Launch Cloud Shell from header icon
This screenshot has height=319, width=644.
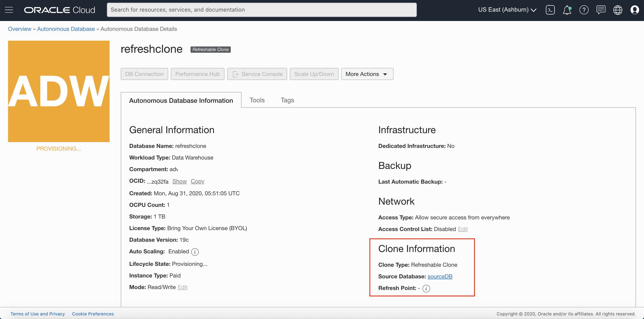click(x=550, y=10)
